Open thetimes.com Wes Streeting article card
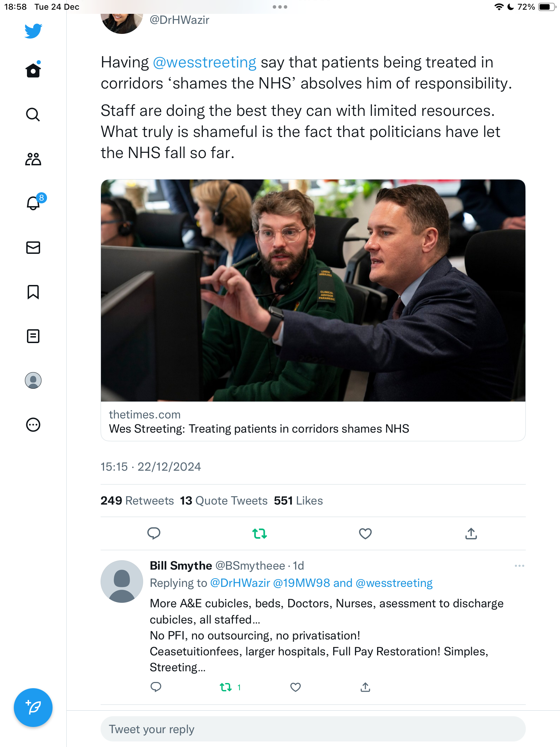This screenshot has height=747, width=560. pos(313,310)
